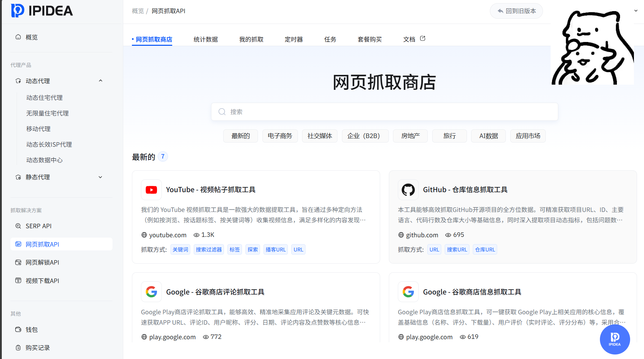Image resolution: width=644 pixels, height=359 pixels.
Task: Collapse the 动态代理 sidebar group
Action: [x=100, y=80]
